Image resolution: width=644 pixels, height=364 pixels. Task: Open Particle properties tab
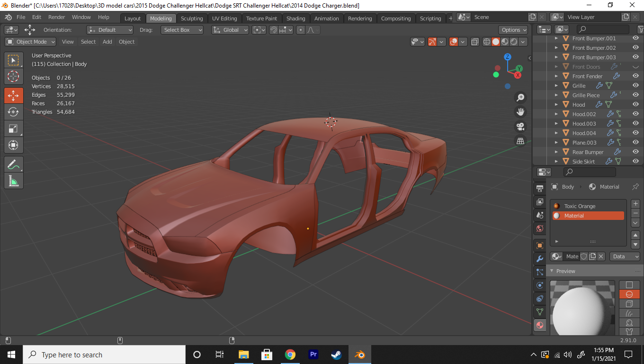[x=539, y=272]
